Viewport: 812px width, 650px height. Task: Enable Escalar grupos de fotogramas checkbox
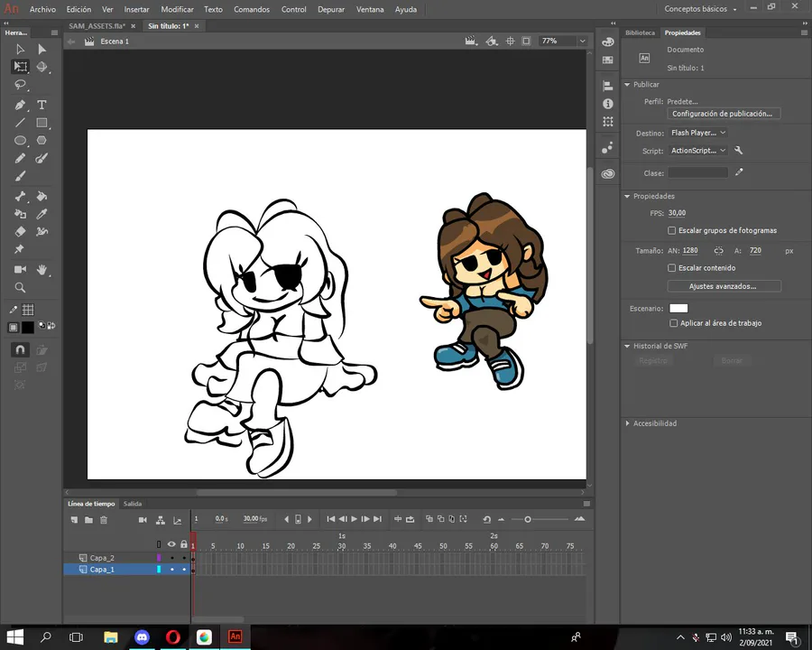tap(671, 230)
